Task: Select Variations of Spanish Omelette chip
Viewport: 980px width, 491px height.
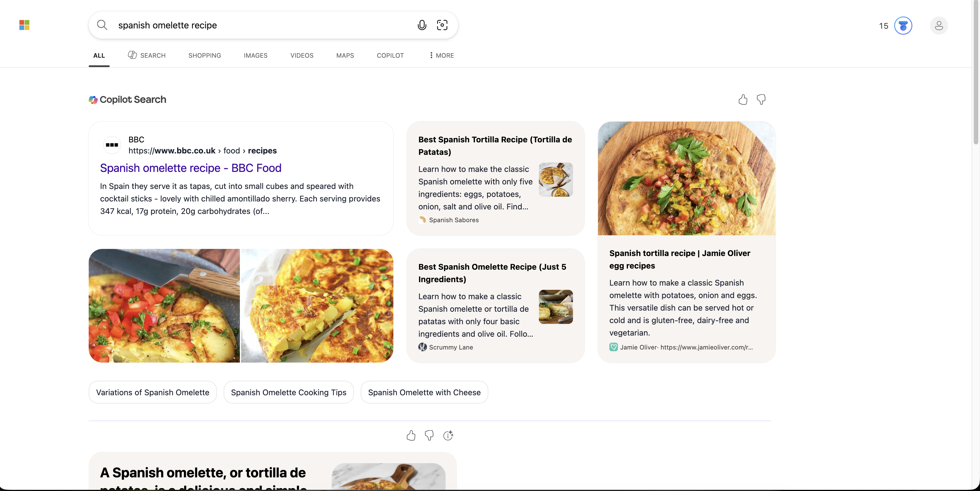Action: [153, 392]
